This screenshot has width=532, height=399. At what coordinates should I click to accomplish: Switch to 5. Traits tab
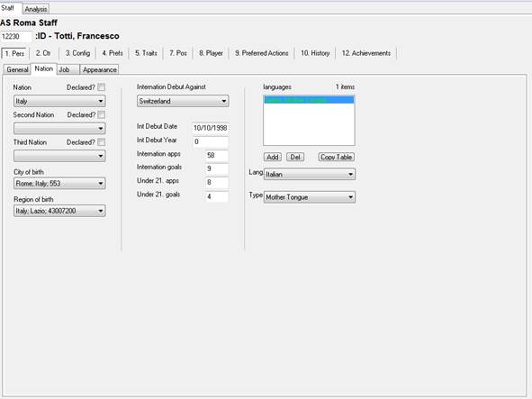[146, 53]
